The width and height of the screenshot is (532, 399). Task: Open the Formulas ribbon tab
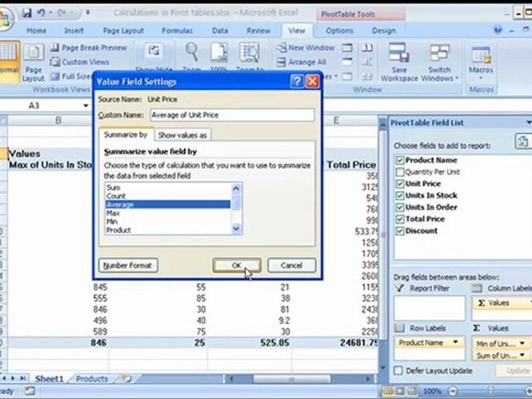(x=177, y=30)
